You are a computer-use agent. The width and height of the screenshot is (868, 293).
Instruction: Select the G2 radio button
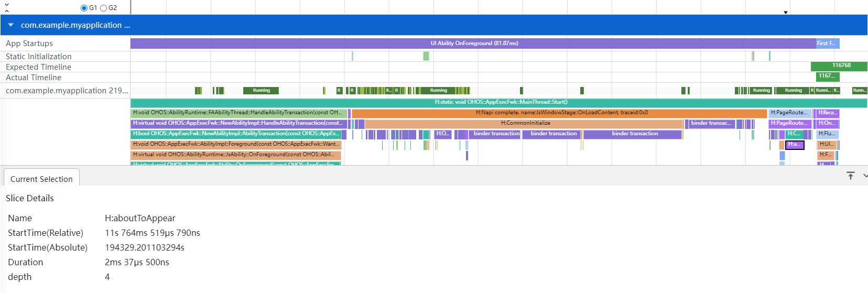103,8
